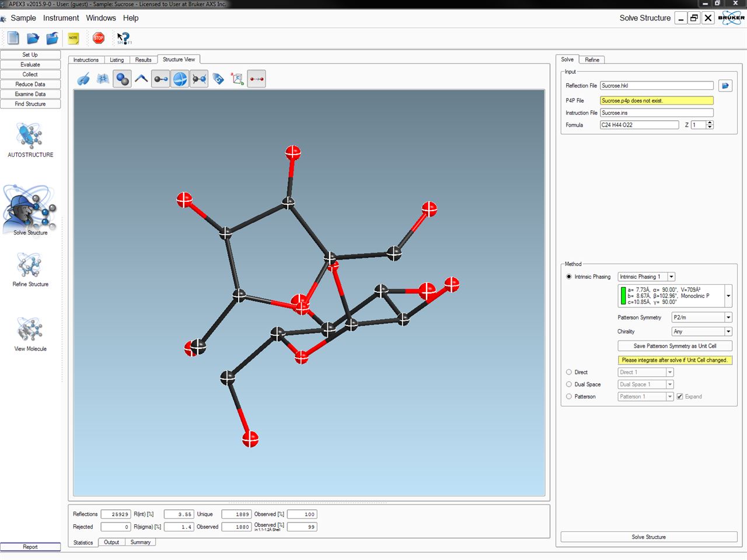
Task: Click the Z value input field
Action: (x=699, y=125)
